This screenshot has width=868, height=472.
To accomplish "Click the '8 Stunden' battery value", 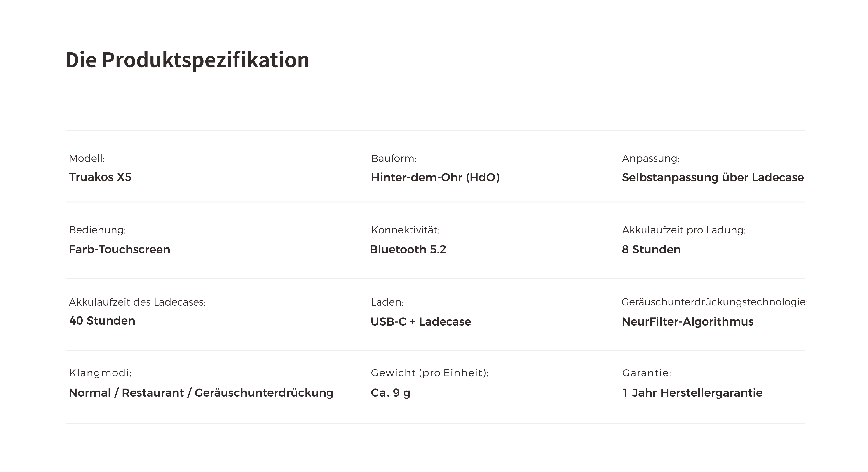I will [651, 249].
